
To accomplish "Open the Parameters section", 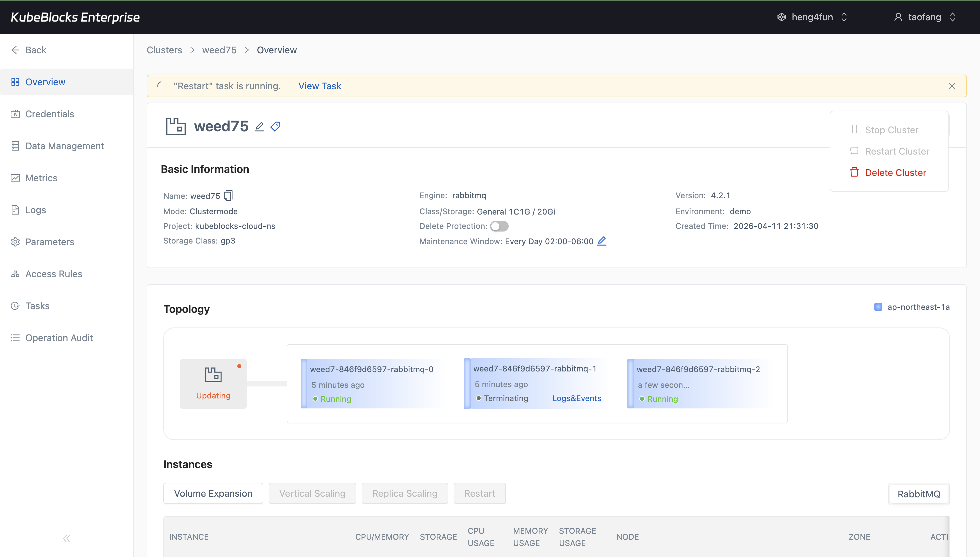I will (50, 242).
